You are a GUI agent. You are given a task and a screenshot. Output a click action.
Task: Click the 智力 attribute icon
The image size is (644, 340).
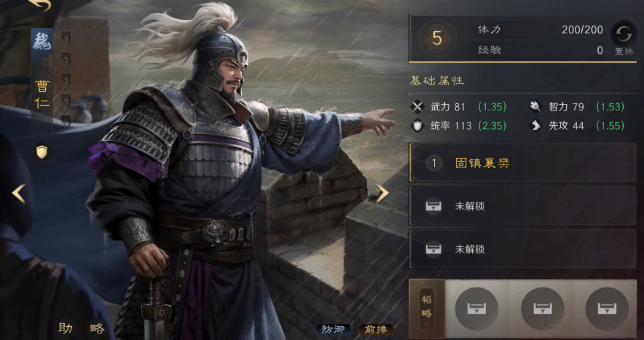pyautogui.click(x=535, y=107)
